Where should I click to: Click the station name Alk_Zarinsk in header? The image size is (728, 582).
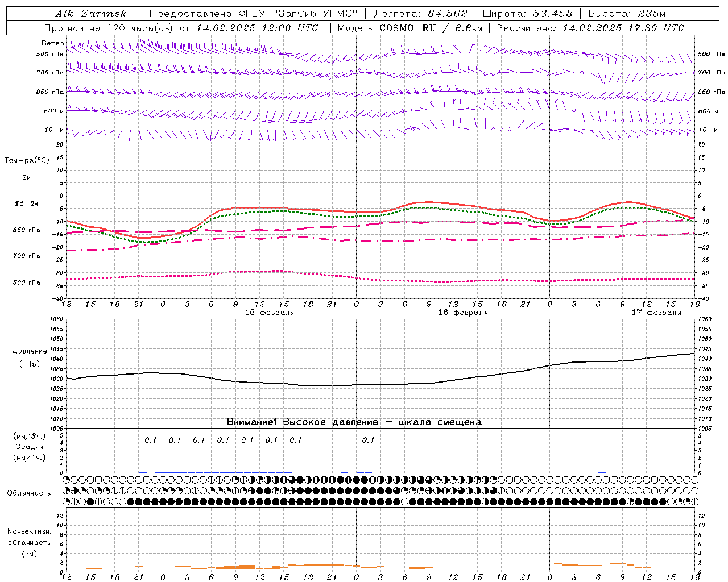point(92,14)
